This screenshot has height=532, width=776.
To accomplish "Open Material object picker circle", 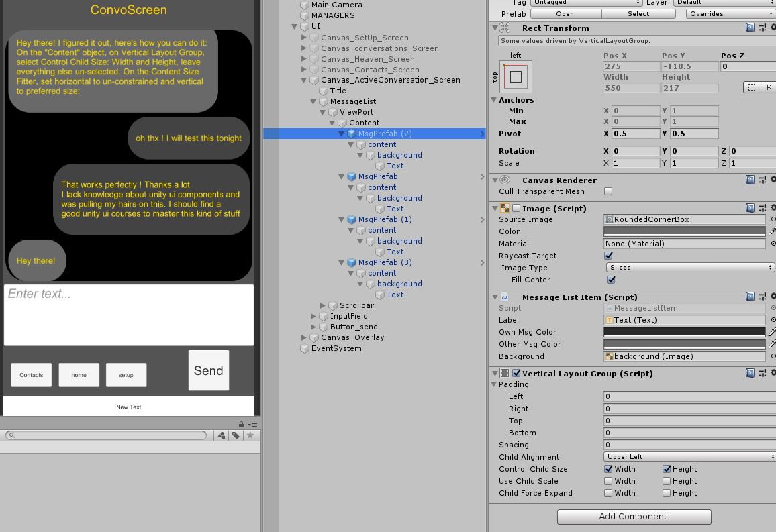I will (x=773, y=244).
